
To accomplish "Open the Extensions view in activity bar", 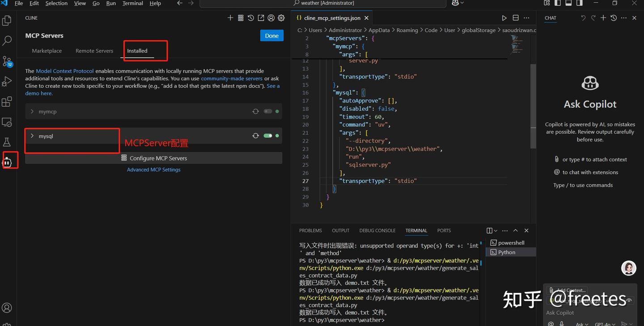I will tap(7, 102).
